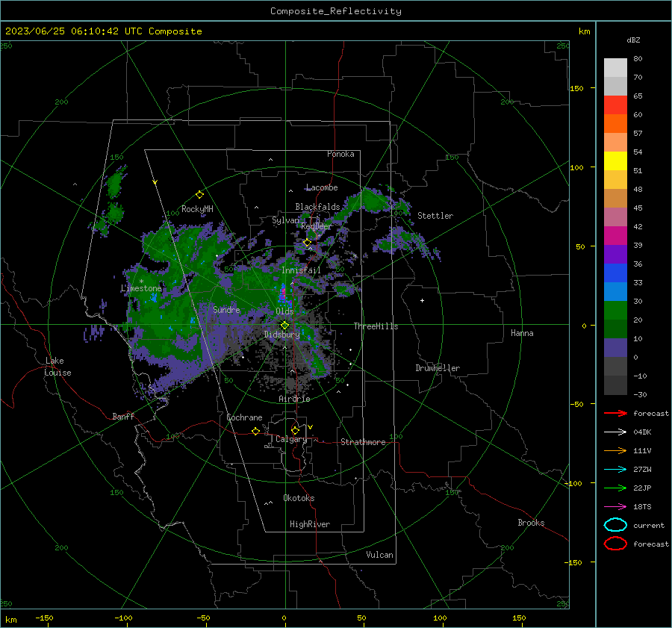Select the slate-blue 0-10 dBZ swatch
This screenshot has width=672, height=628.
point(615,348)
